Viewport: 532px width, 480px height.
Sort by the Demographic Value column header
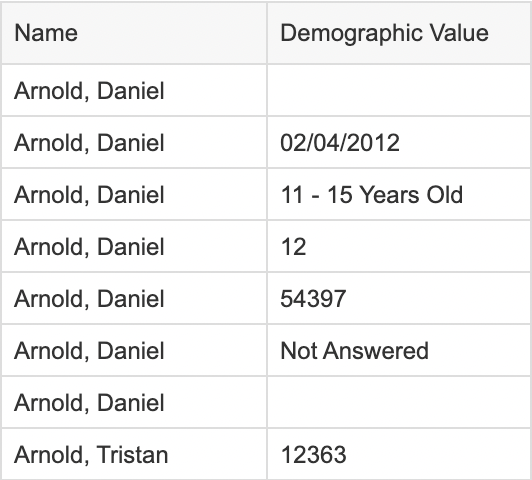click(x=399, y=33)
